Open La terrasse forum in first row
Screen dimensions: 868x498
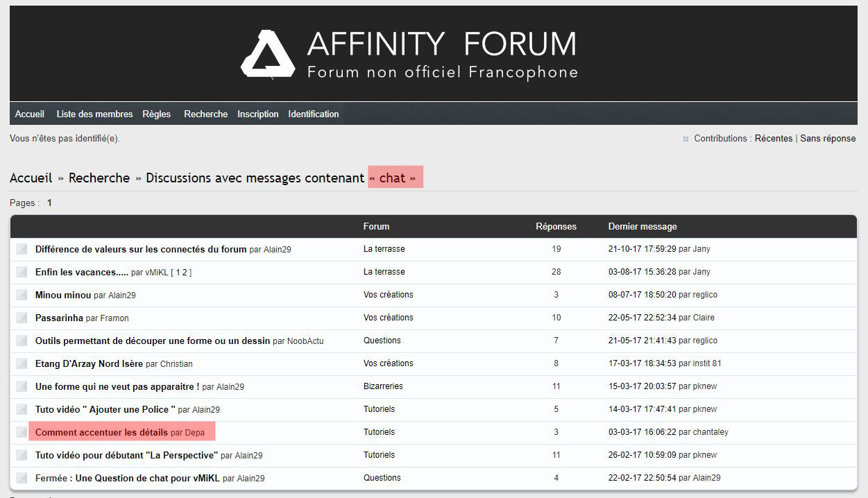click(x=384, y=249)
